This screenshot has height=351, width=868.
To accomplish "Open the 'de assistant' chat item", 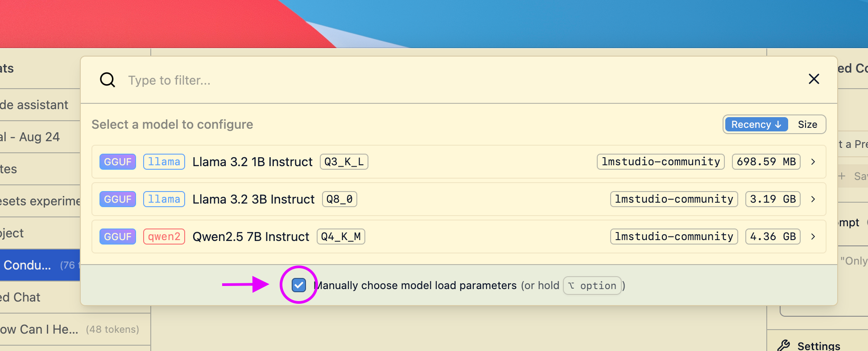I will (x=35, y=105).
